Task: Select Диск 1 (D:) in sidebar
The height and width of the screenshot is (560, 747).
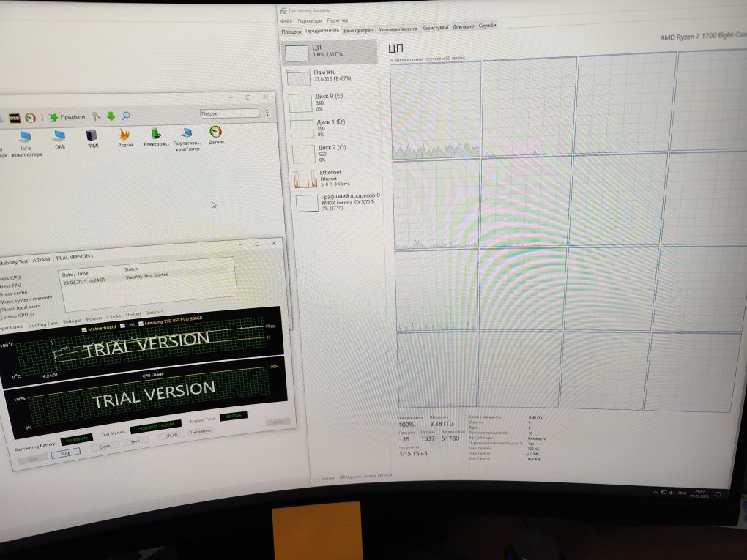Action: click(x=335, y=128)
